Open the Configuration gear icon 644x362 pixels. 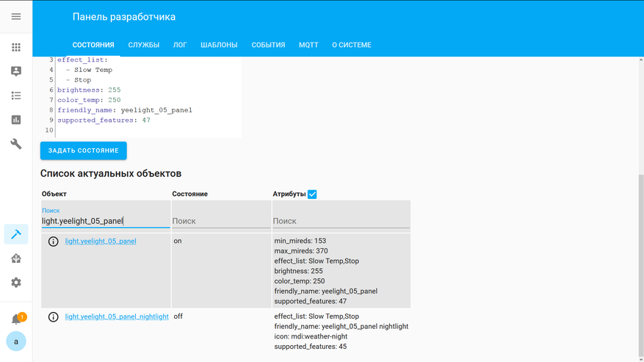[x=16, y=283]
